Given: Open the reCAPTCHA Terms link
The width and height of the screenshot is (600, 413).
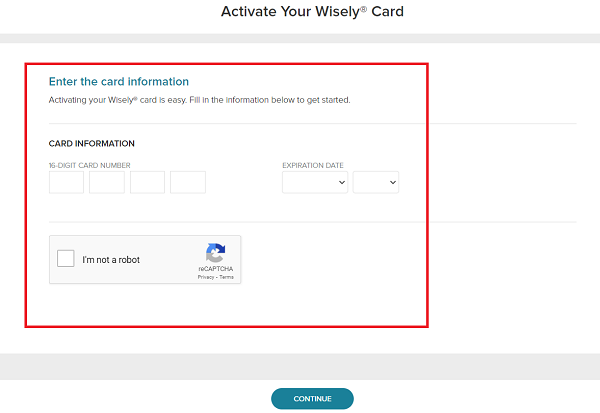Looking at the screenshot, I should tap(227, 277).
